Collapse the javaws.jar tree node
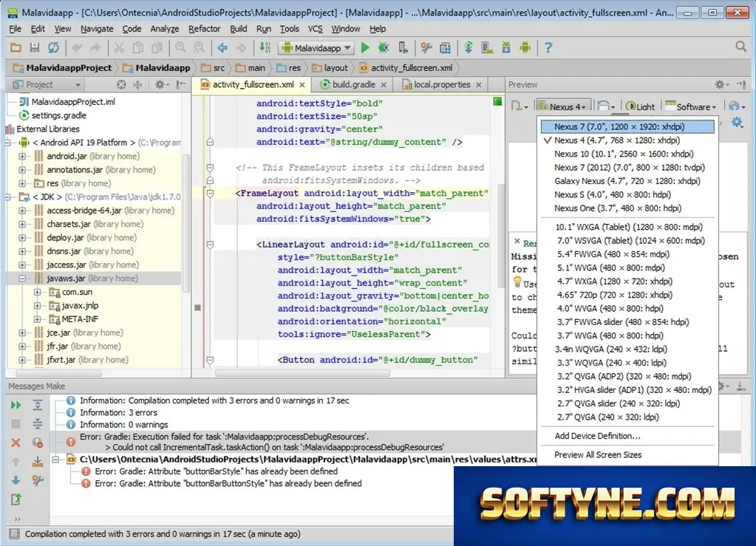Screen dimensions: 756x546 (x=22, y=279)
